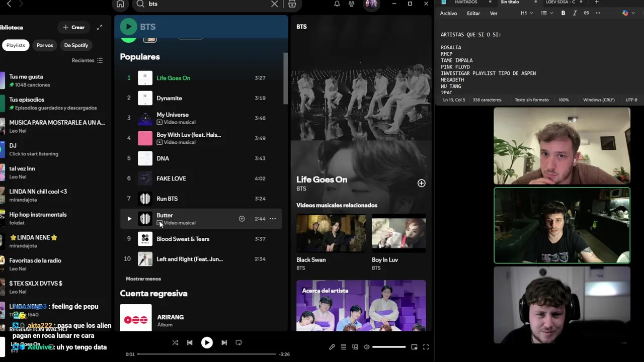Click 'Mostrar menos' under popular tracks
This screenshot has height=362, width=644.
point(143,279)
